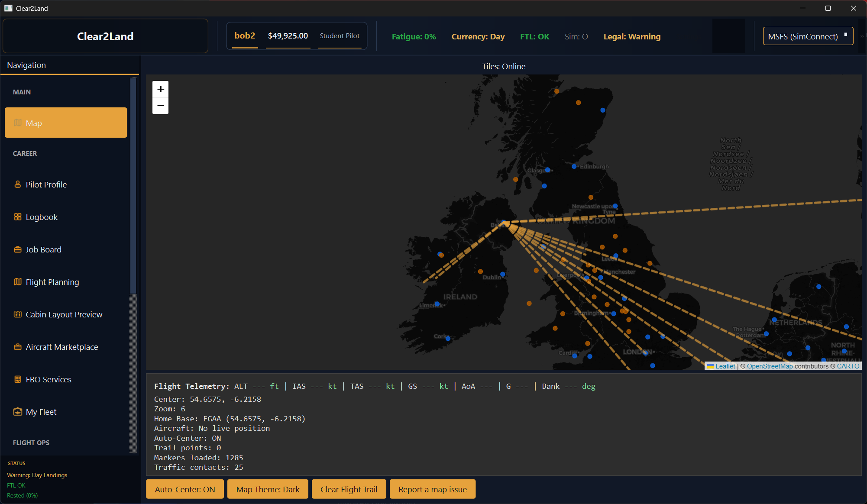
Task: Zoom out with the map minus button
Action: click(161, 106)
